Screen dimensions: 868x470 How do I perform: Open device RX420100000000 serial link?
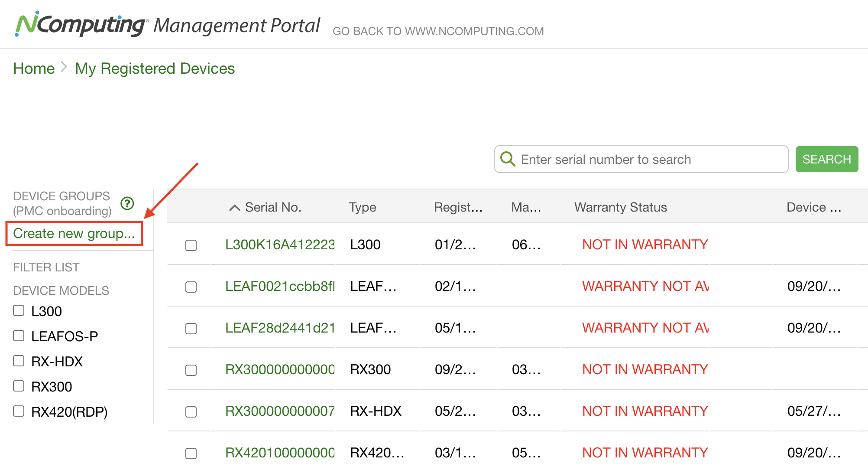tap(280, 453)
